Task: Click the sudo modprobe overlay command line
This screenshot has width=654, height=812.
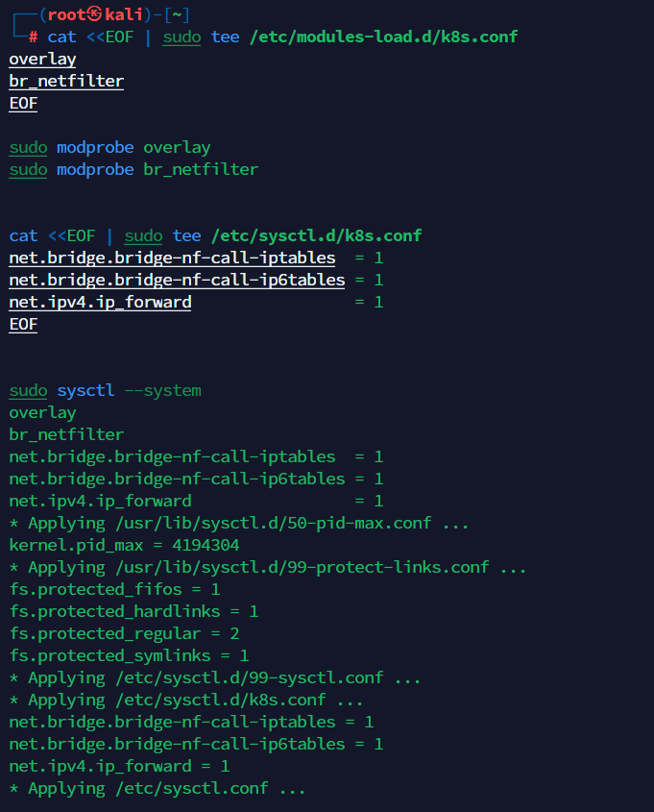Action: point(109,147)
